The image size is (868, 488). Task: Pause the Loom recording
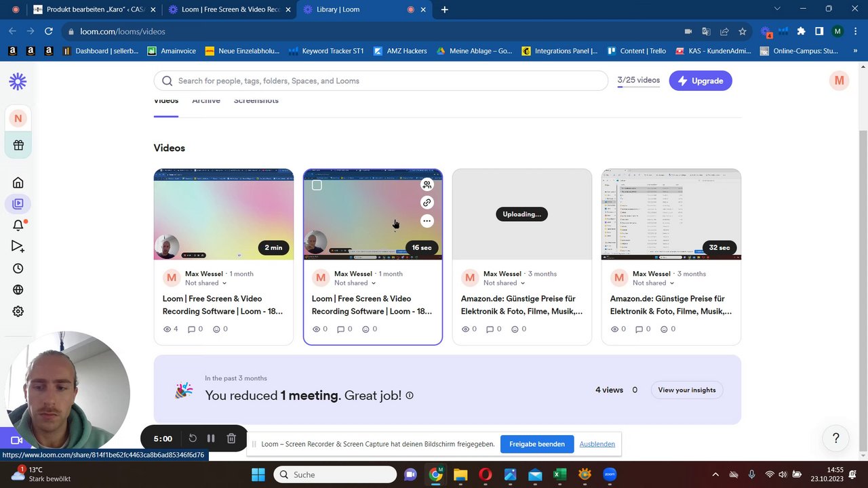coord(211,439)
